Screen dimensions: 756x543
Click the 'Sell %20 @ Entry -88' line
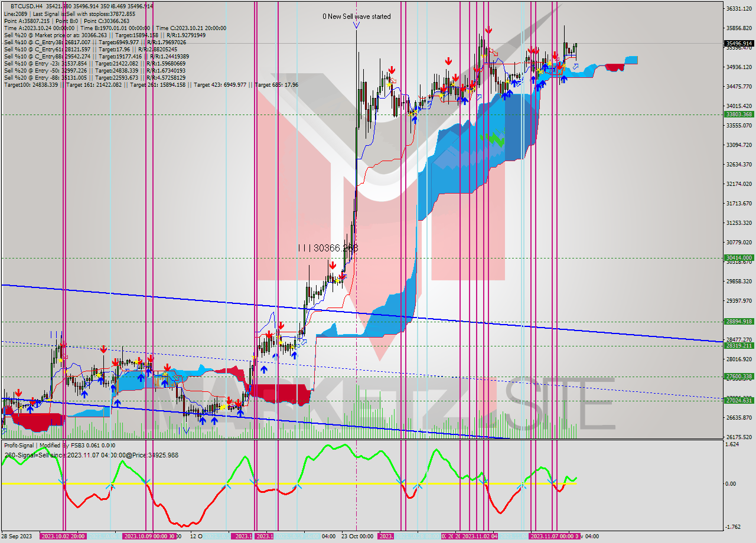pyautogui.click(x=96, y=78)
